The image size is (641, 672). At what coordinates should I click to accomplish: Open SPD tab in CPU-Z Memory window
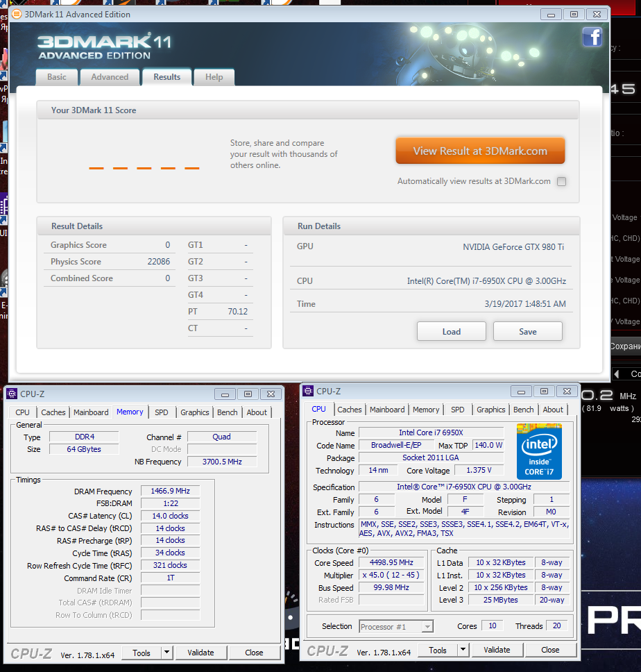162,412
